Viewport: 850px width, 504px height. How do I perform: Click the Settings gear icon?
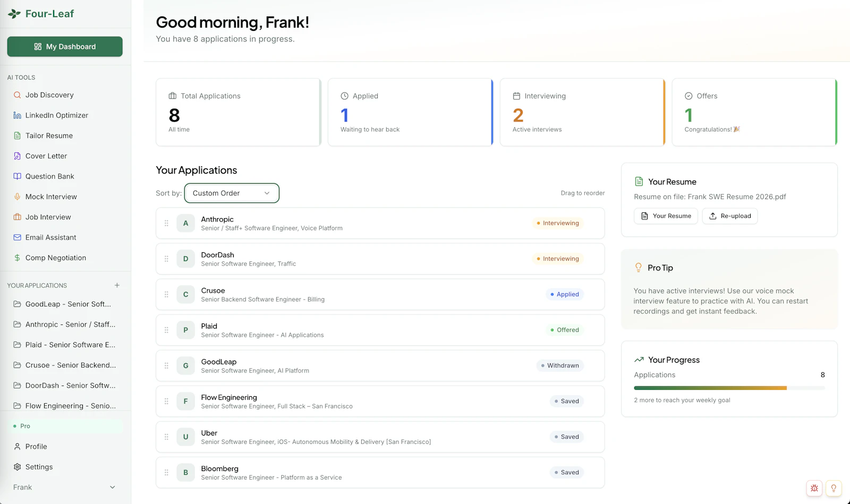coord(17,467)
